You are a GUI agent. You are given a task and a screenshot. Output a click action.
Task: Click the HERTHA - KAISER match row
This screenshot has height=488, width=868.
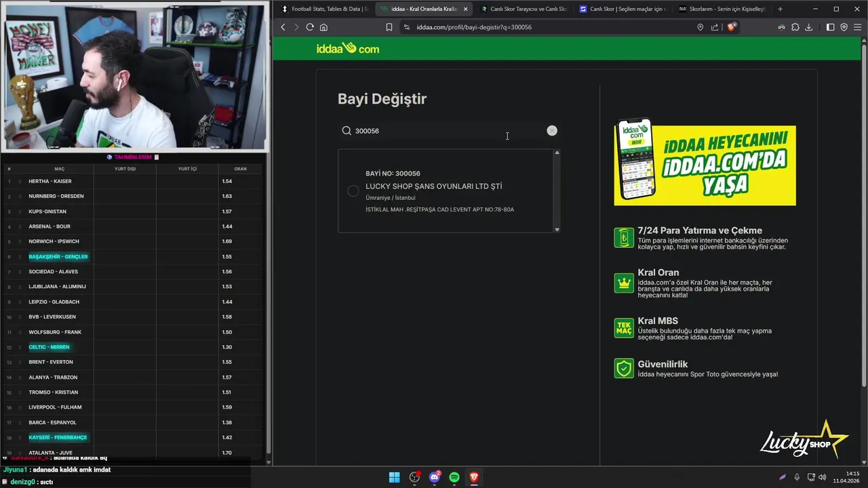(x=133, y=181)
